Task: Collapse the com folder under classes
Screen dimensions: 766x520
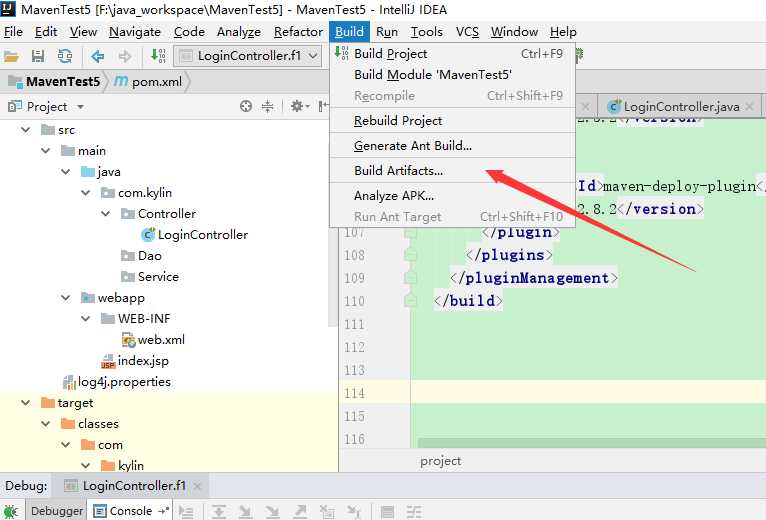Action: tap(65, 445)
